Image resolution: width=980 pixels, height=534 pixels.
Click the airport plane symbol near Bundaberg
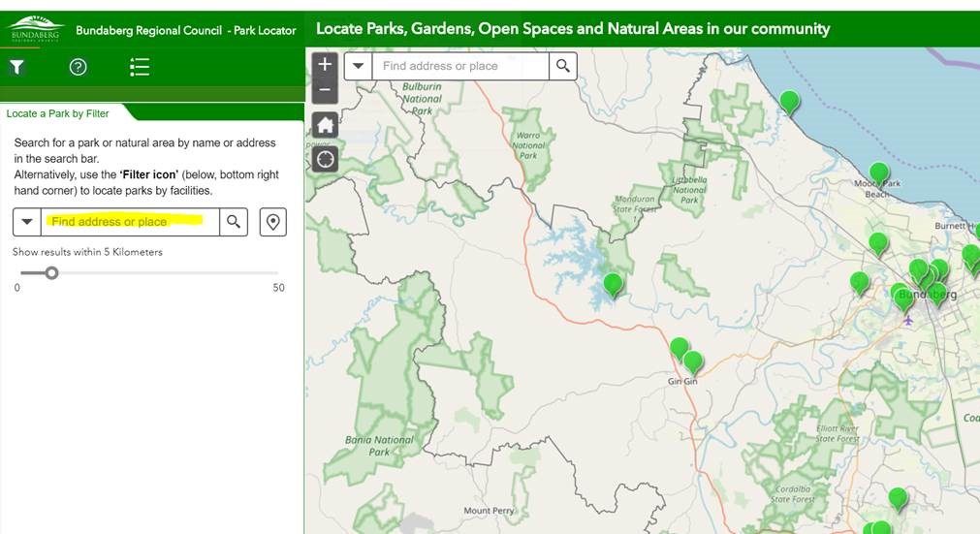(908, 321)
